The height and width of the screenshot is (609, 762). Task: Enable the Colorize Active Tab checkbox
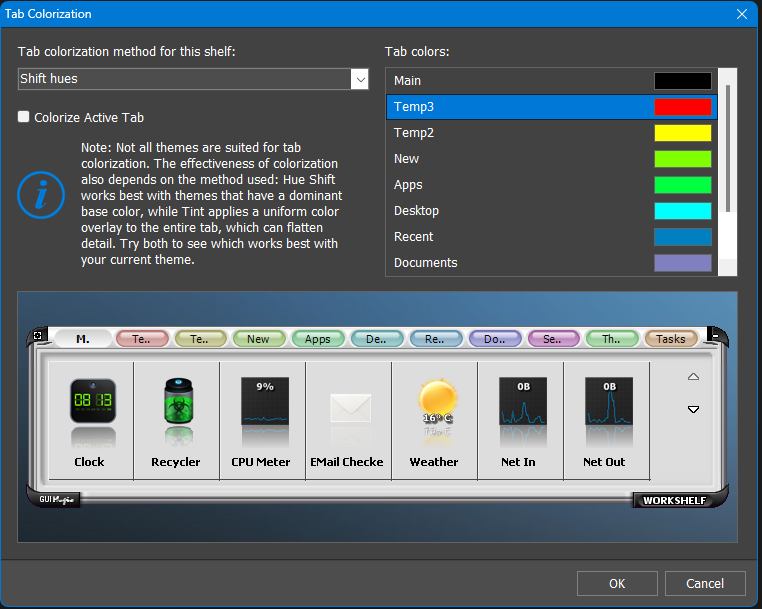tap(24, 117)
